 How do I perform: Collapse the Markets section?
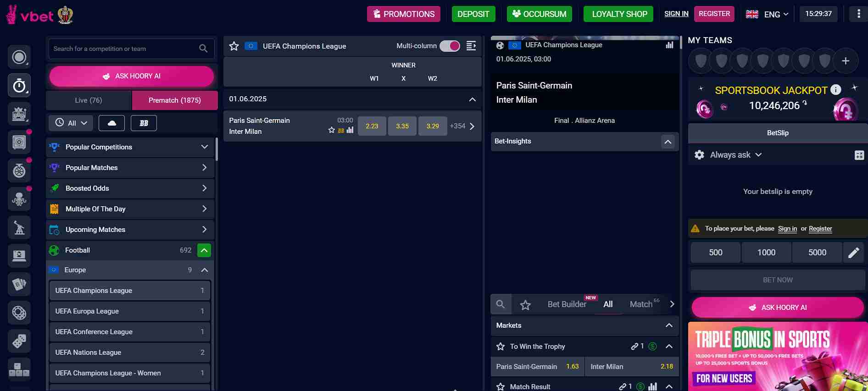coord(669,325)
